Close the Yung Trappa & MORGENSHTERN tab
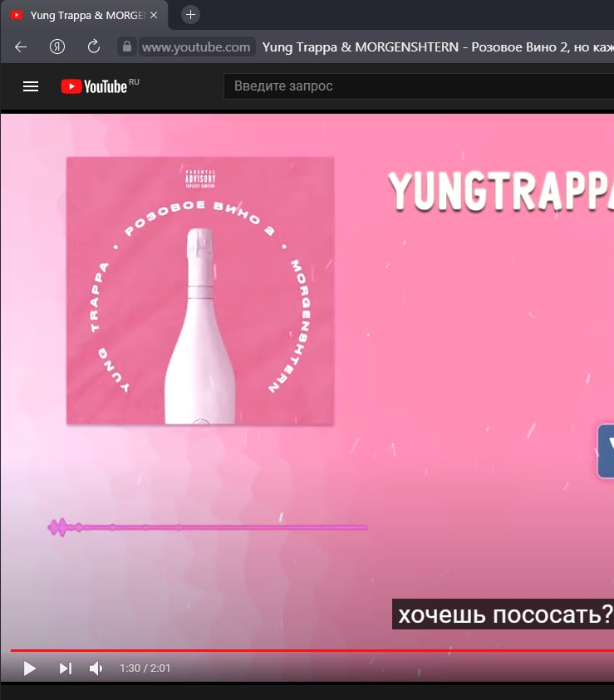 tap(154, 15)
